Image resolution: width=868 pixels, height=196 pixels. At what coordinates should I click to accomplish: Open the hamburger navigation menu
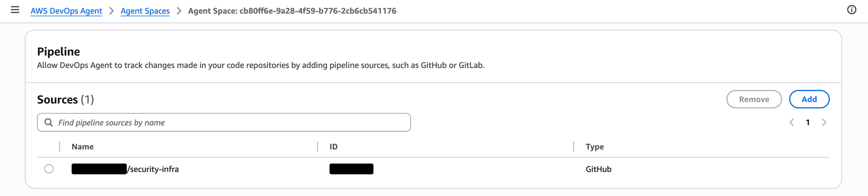[15, 10]
